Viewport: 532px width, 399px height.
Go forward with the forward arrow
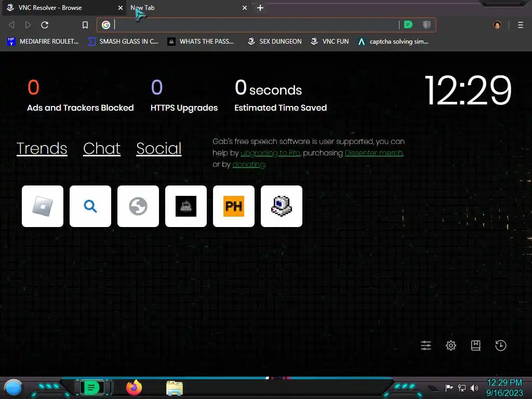(x=28, y=25)
